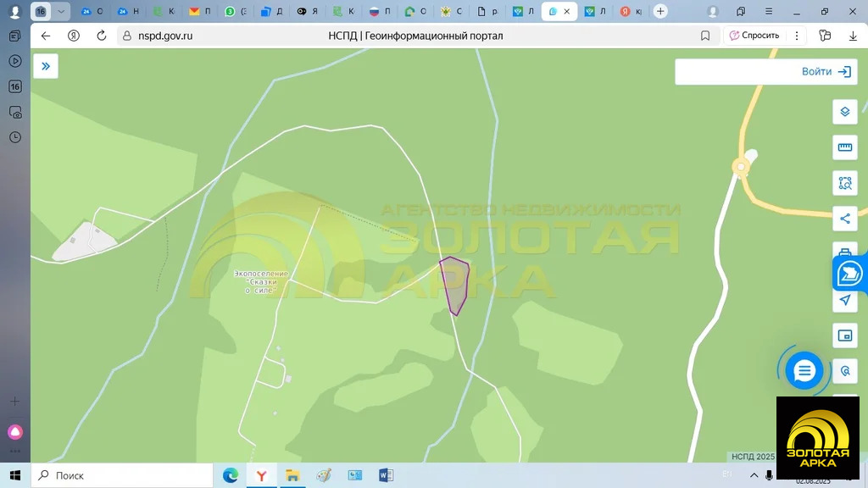This screenshot has height=488, width=868.
Task: Launch Word from the taskbar
Action: pyautogui.click(x=386, y=475)
